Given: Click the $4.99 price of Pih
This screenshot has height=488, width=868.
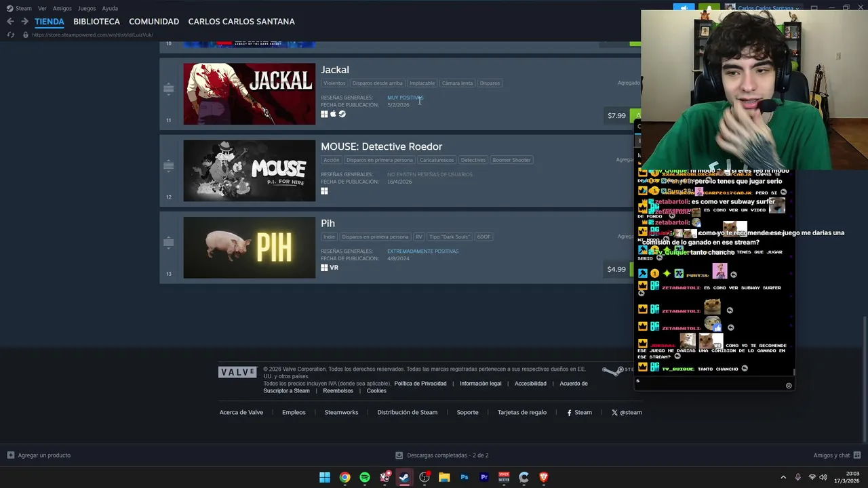Looking at the screenshot, I should [x=616, y=269].
